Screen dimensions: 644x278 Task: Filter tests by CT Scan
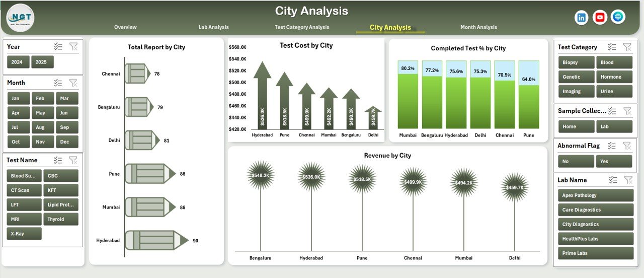coord(24,190)
